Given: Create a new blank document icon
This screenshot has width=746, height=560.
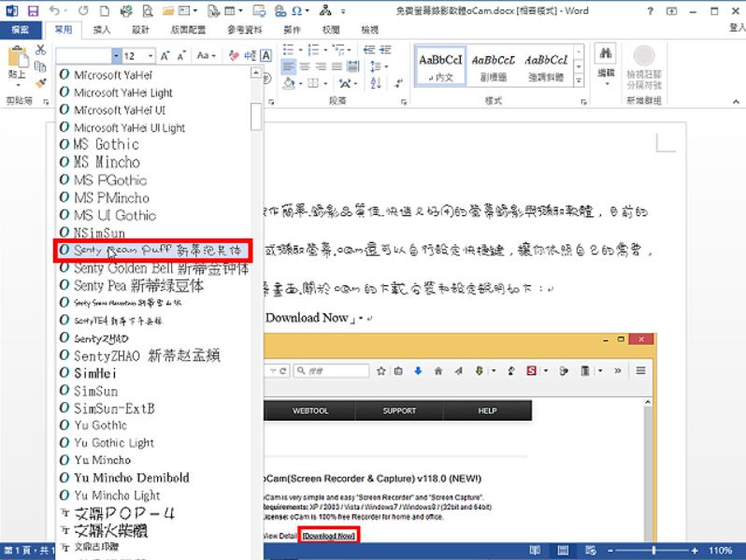Looking at the screenshot, I should pos(104,10).
